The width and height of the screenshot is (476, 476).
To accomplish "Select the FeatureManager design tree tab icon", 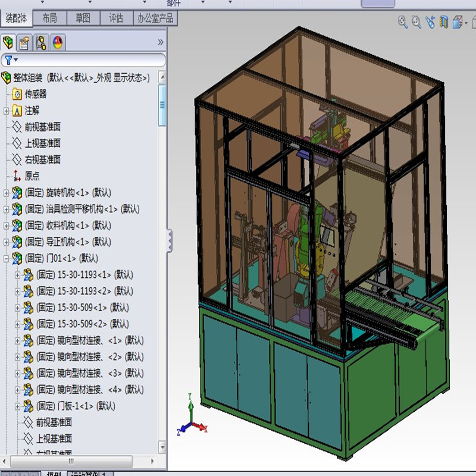I will point(8,42).
